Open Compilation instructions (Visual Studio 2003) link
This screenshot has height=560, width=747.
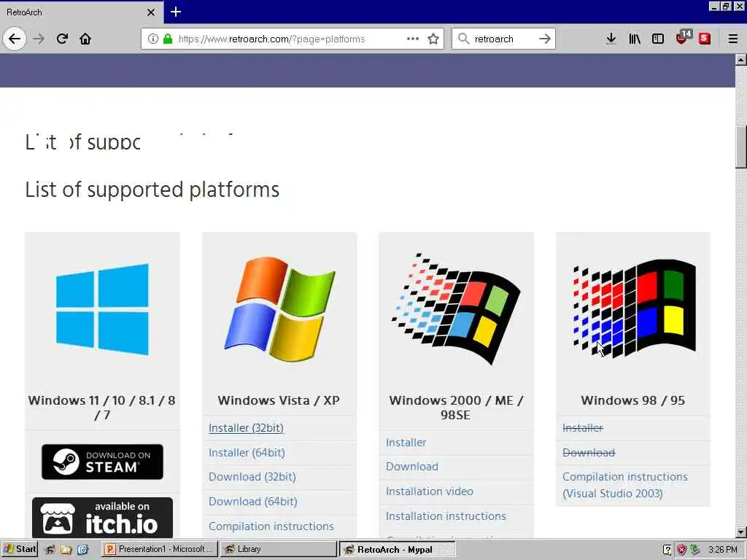pos(625,485)
